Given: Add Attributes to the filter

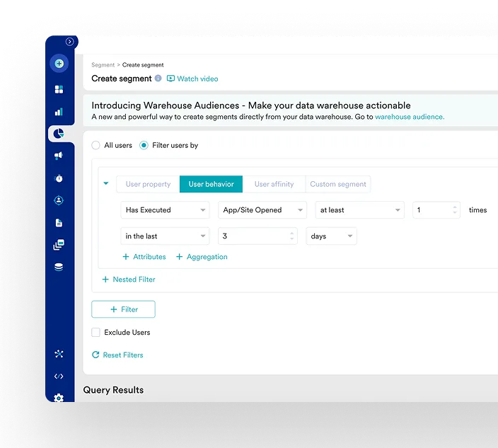Looking at the screenshot, I should [x=144, y=257].
